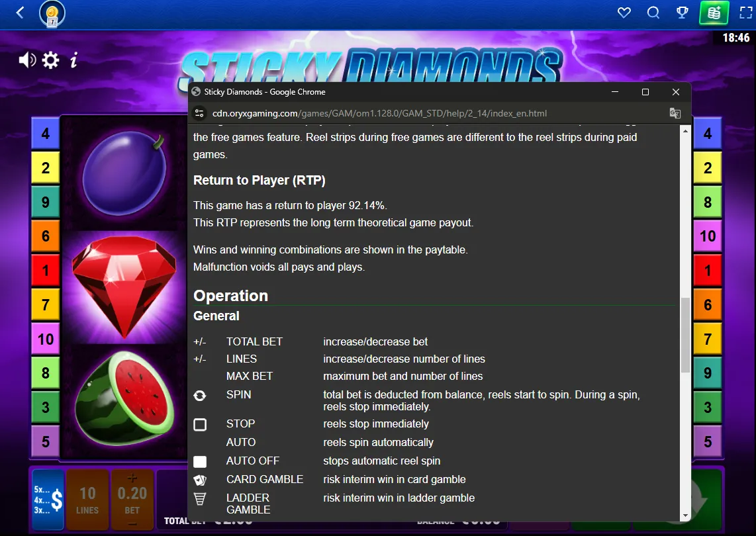Click 'Malfunction voids all pays and plays.' text
This screenshot has height=536, width=756.
[x=279, y=267]
